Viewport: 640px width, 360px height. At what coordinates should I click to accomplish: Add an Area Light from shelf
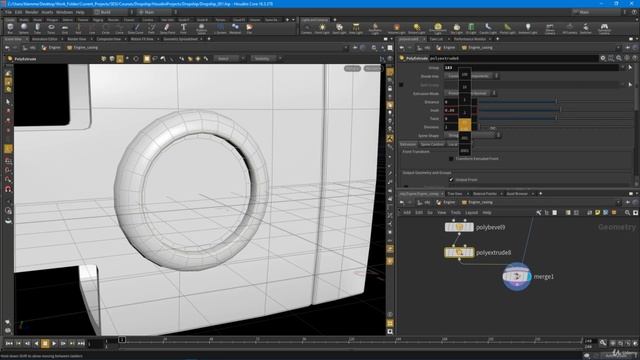[356, 29]
